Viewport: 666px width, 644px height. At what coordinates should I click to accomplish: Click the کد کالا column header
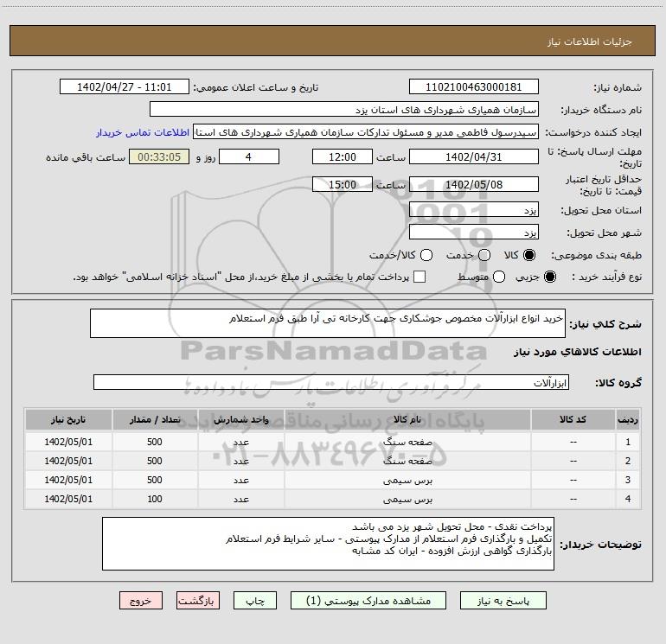pos(573,419)
